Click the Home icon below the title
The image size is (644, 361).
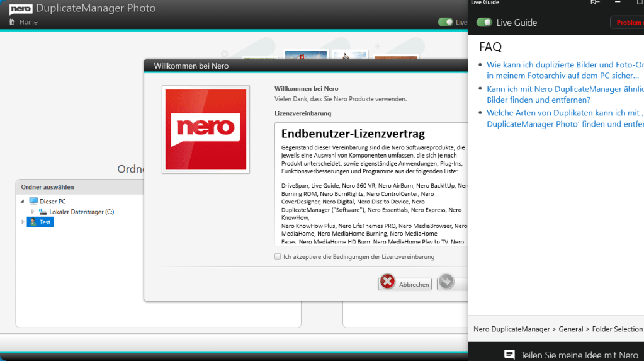coord(12,22)
